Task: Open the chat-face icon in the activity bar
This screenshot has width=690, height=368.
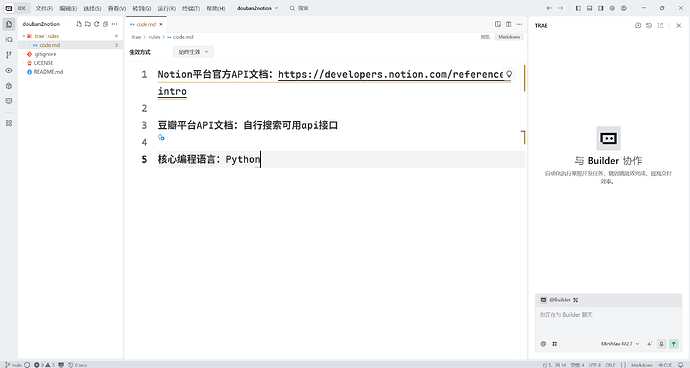Action: 9,101
